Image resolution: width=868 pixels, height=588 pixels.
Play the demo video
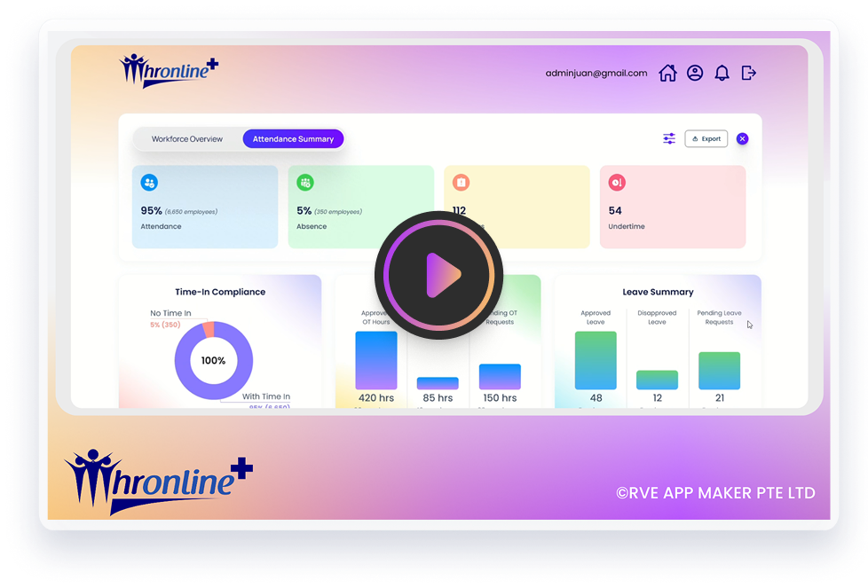click(x=439, y=275)
